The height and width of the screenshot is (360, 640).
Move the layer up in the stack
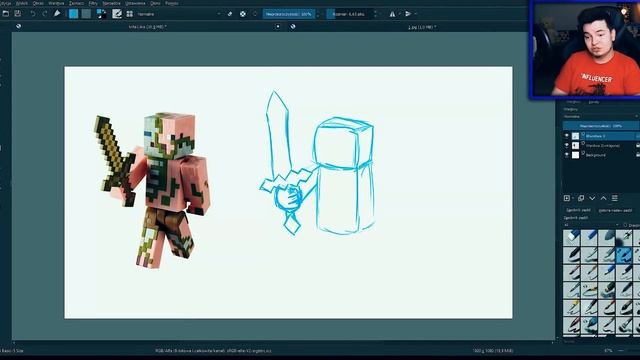click(603, 198)
